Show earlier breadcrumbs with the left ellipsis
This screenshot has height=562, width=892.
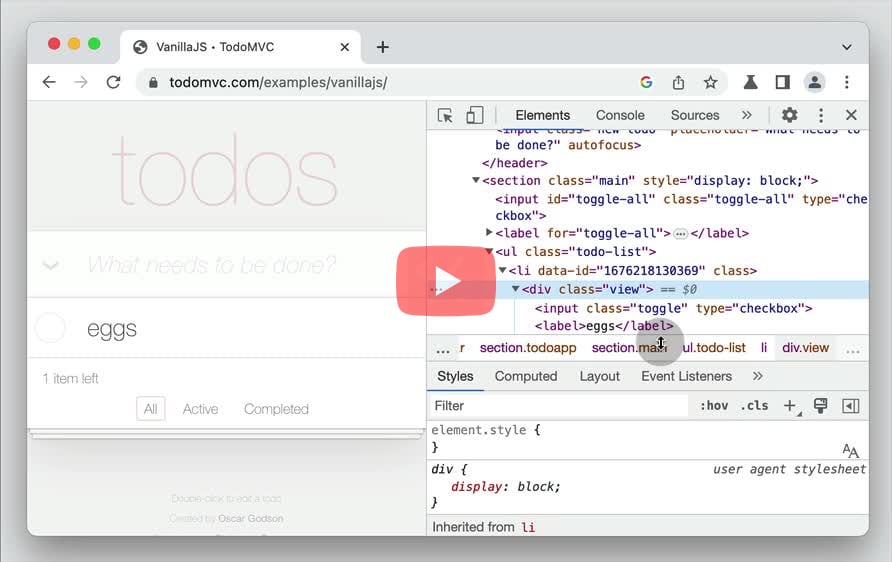point(443,351)
